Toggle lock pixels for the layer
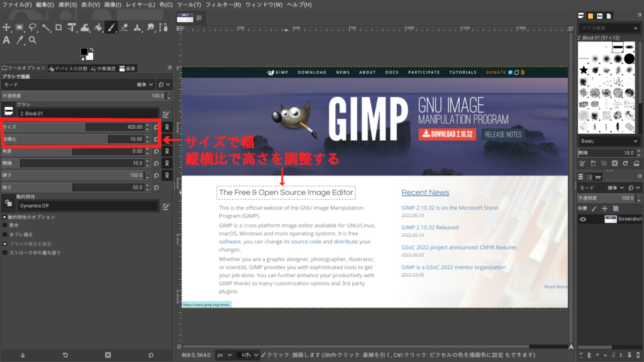The height and width of the screenshot is (362, 644). pyautogui.click(x=594, y=209)
